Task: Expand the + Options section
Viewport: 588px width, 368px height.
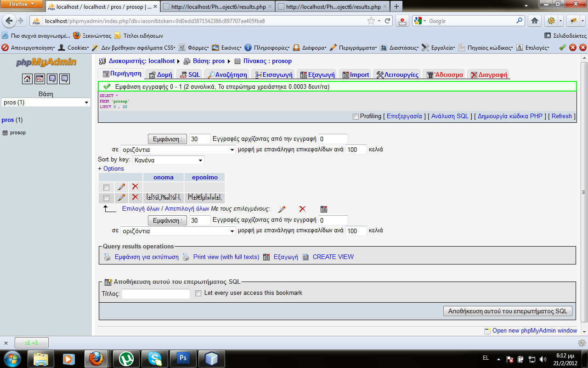Action: (111, 169)
